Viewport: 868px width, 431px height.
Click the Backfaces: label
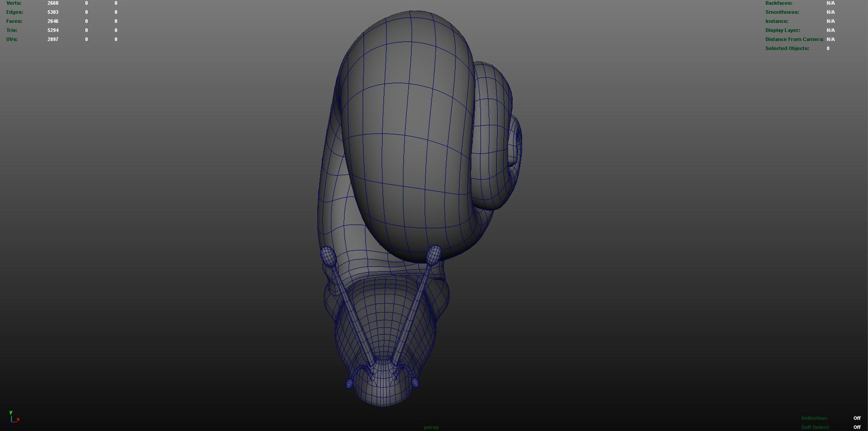click(778, 3)
